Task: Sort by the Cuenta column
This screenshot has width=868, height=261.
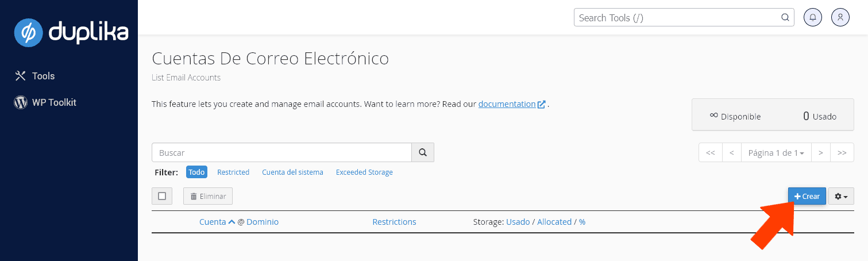Action: [213, 222]
